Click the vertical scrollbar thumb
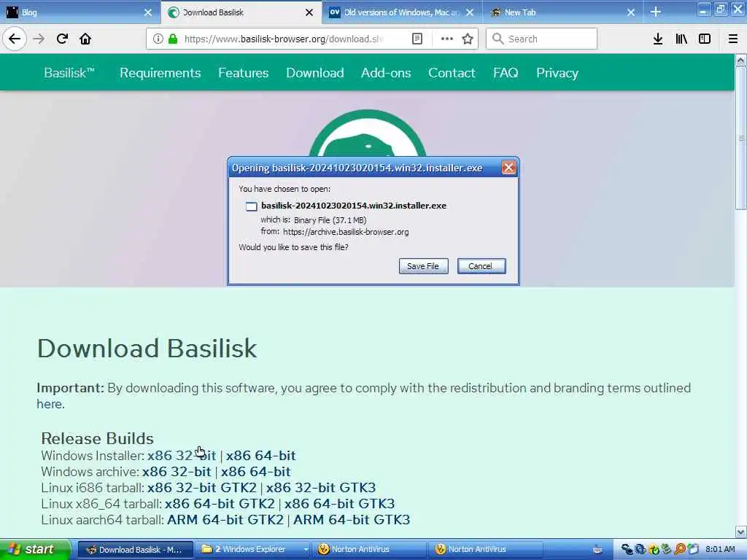 coord(741,138)
